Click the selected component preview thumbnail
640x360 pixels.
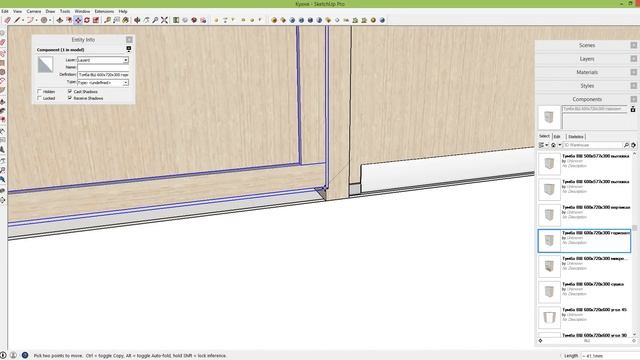(x=549, y=117)
